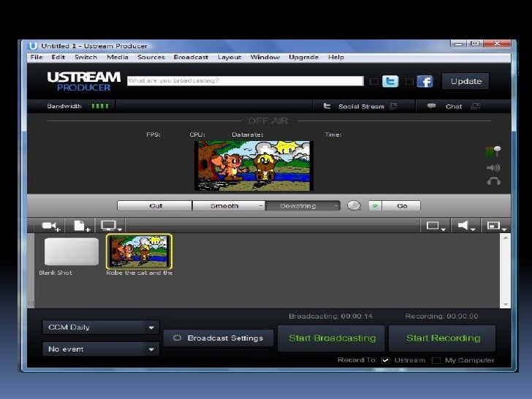This screenshot has width=532, height=399.
Task: Enable the Facebook share checkbox
Action: [x=409, y=81]
